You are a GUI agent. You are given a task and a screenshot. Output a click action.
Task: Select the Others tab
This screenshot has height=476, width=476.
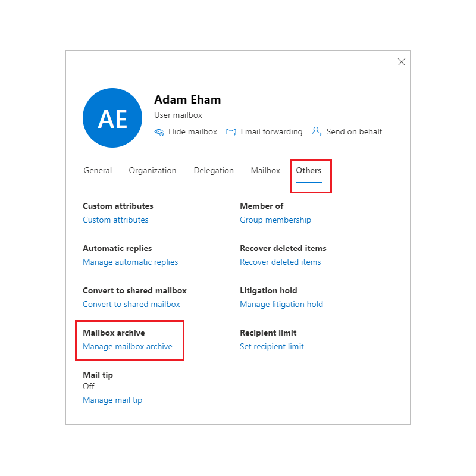coord(309,170)
